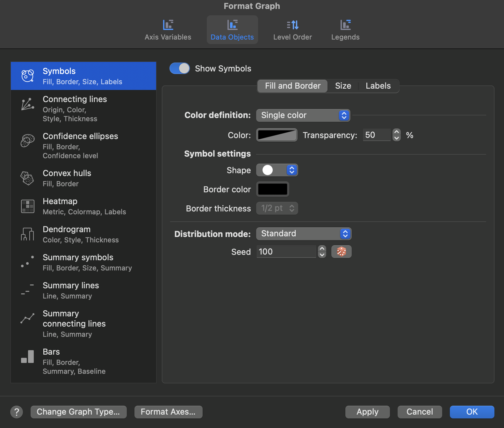
Task: Select the Summary connecting lines entry
Action: [83, 323]
